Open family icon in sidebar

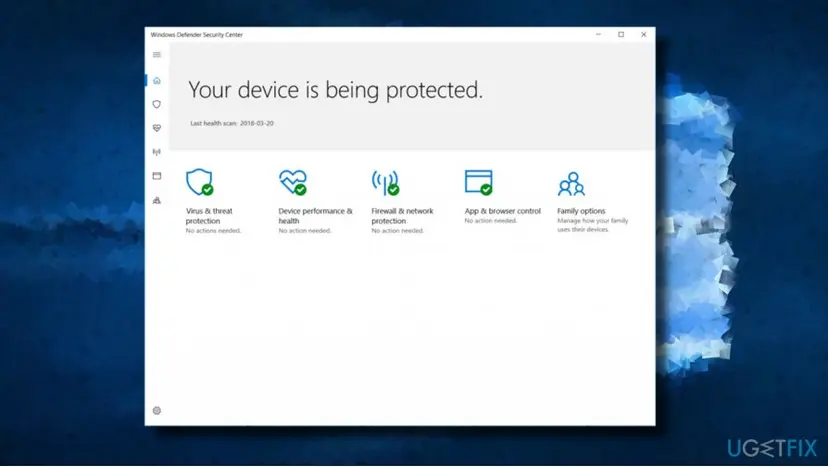tap(157, 200)
